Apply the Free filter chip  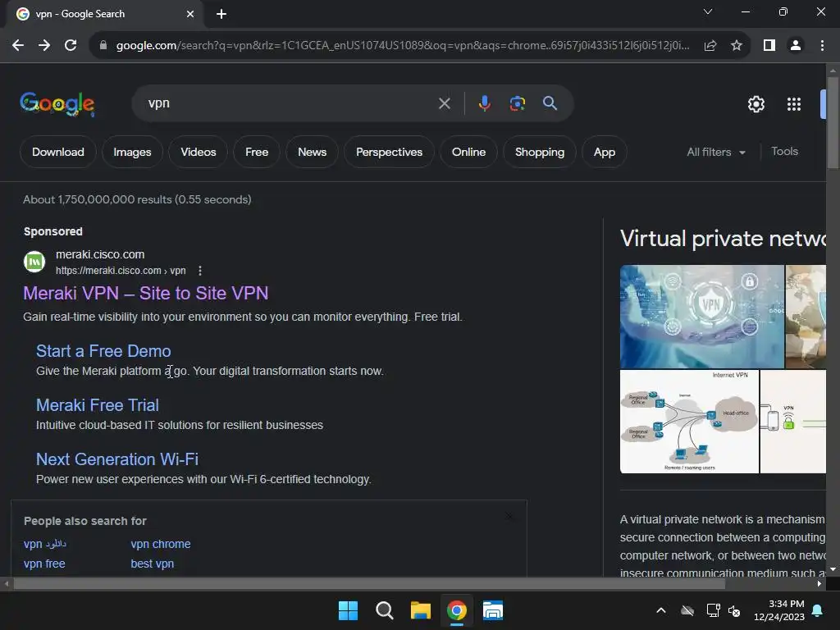coord(257,152)
